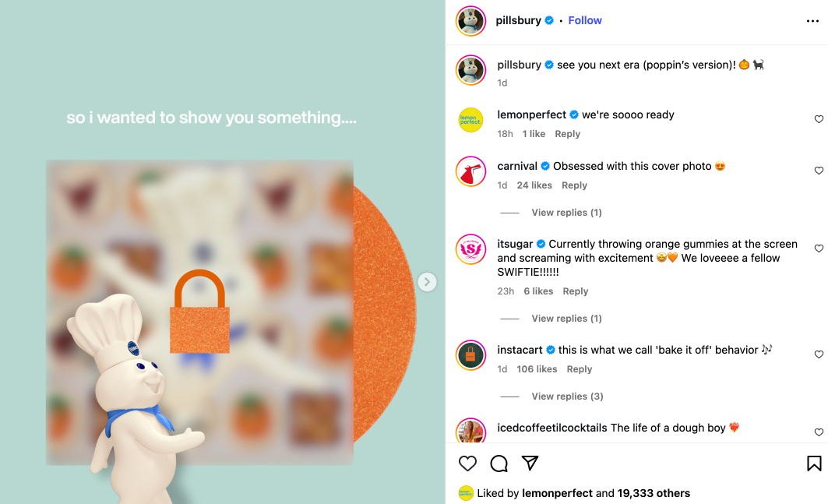Open the three-dot more options menu

coord(812,21)
